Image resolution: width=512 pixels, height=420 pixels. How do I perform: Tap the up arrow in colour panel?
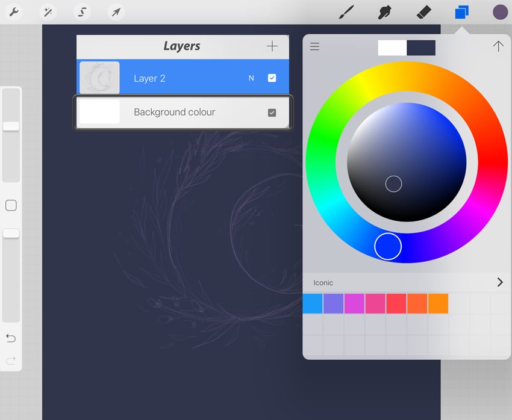click(x=498, y=46)
